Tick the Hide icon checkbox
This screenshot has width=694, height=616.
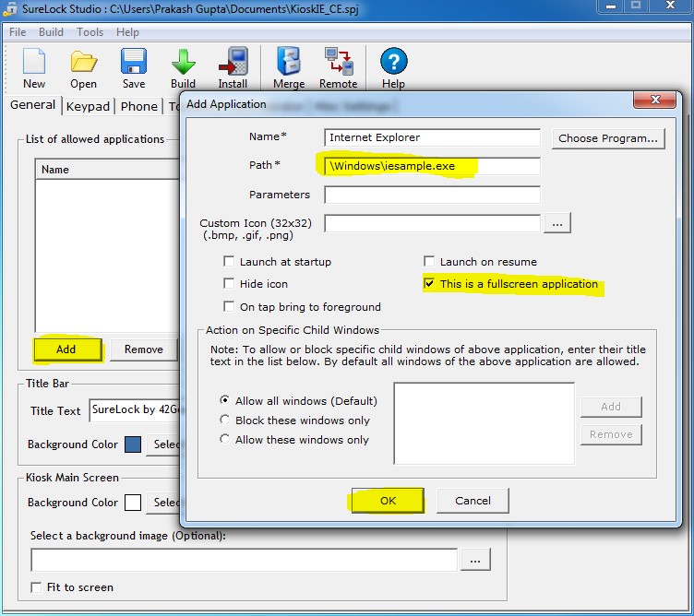tap(230, 284)
